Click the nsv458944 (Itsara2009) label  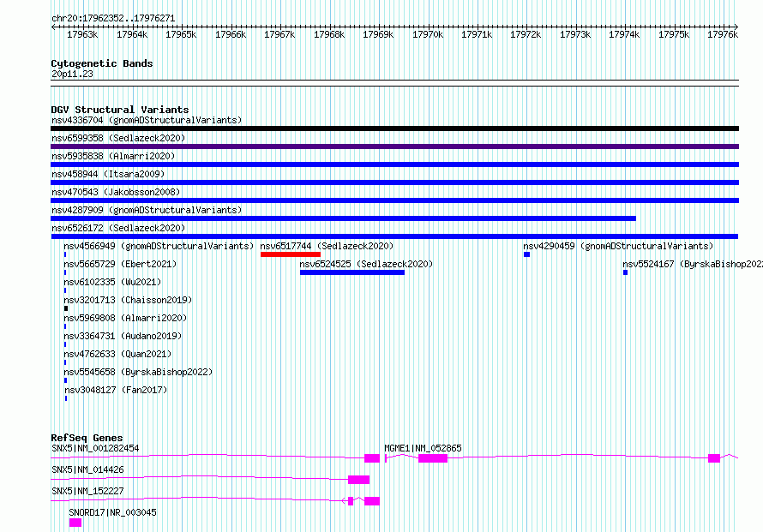(108, 174)
